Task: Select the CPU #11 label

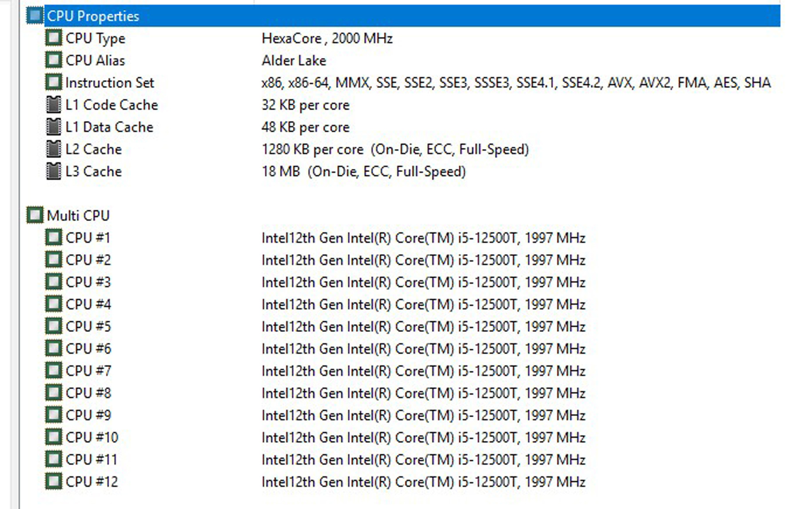Action: pyautogui.click(x=92, y=460)
